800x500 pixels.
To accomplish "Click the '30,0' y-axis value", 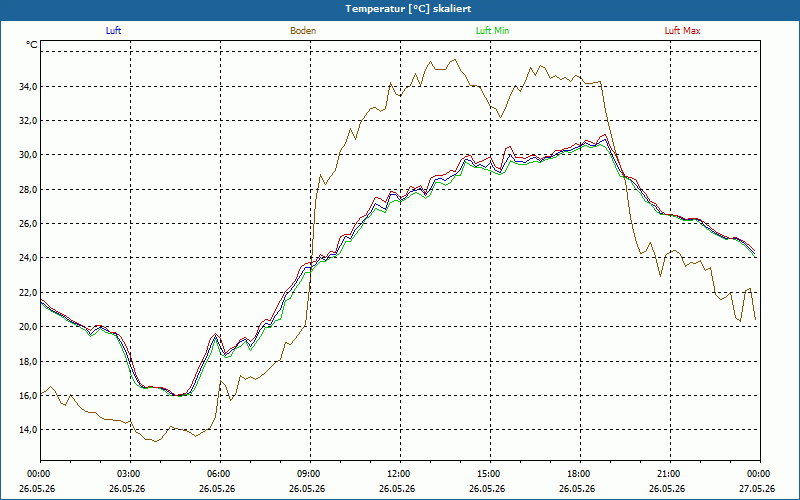I will click(28, 155).
